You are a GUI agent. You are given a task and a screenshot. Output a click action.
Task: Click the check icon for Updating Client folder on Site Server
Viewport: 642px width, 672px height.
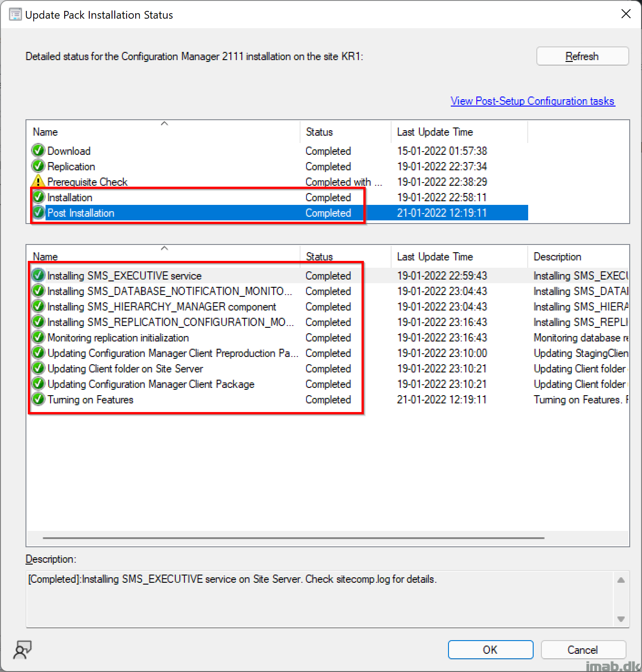pos(38,368)
